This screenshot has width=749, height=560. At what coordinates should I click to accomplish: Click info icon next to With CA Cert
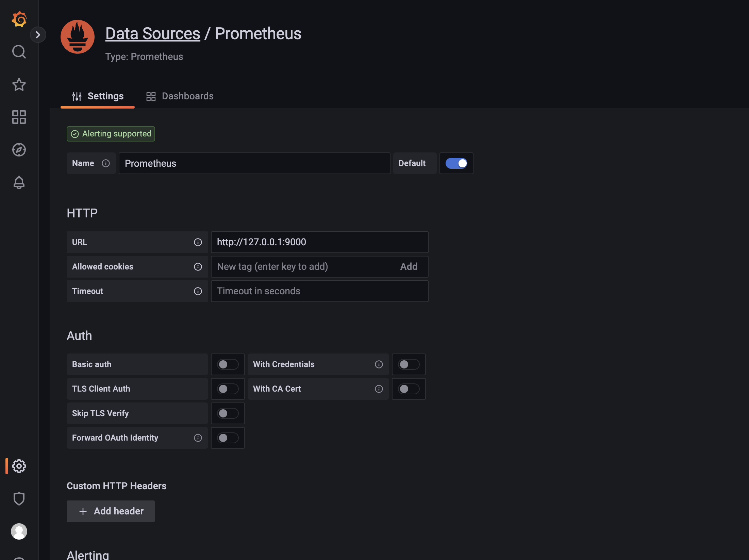pyautogui.click(x=379, y=389)
